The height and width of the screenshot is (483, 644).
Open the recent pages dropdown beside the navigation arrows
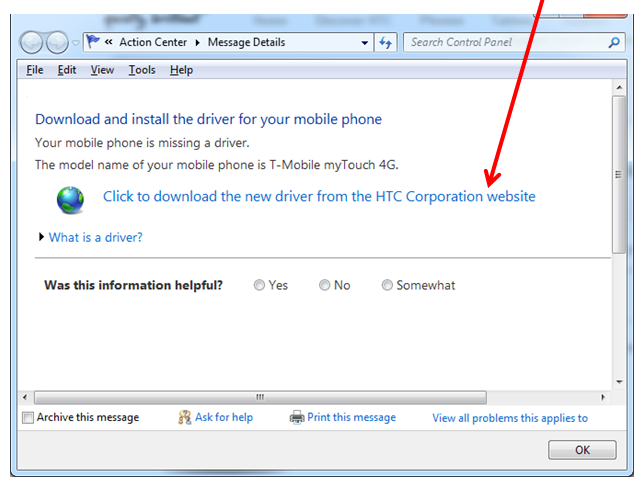[x=76, y=42]
